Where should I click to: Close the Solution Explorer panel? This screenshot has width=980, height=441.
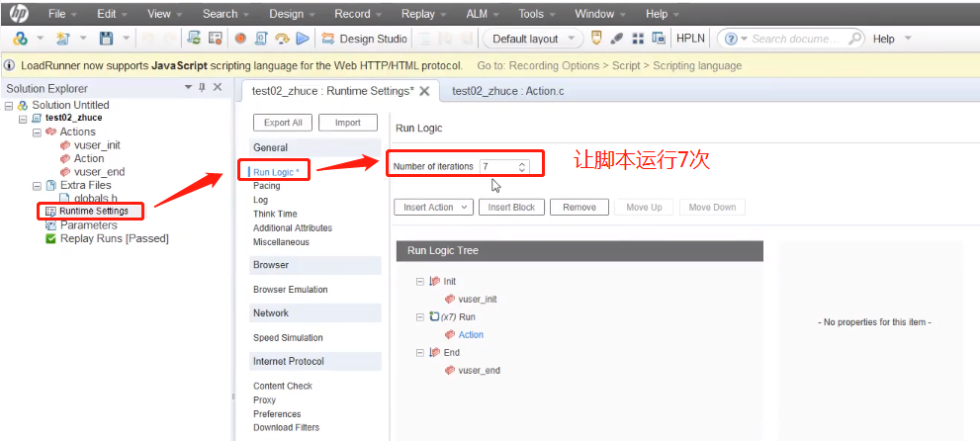coord(218,87)
